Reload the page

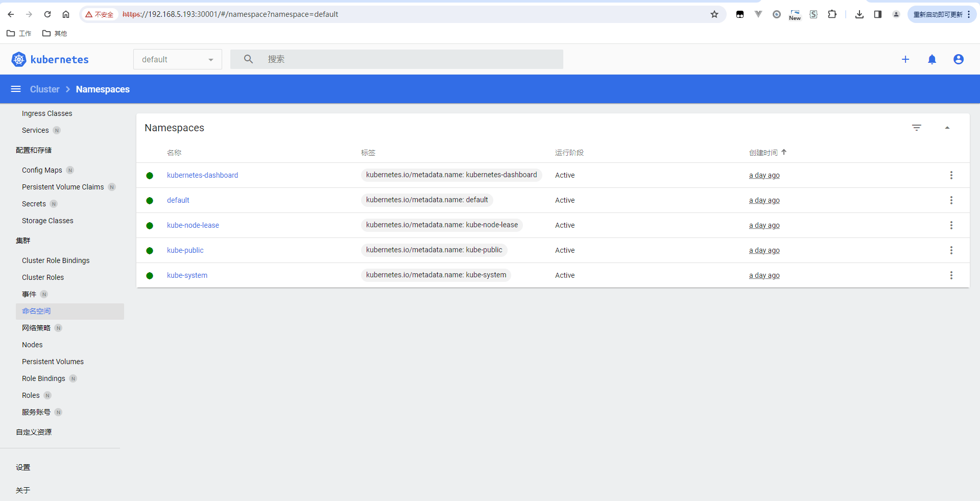[x=47, y=14]
